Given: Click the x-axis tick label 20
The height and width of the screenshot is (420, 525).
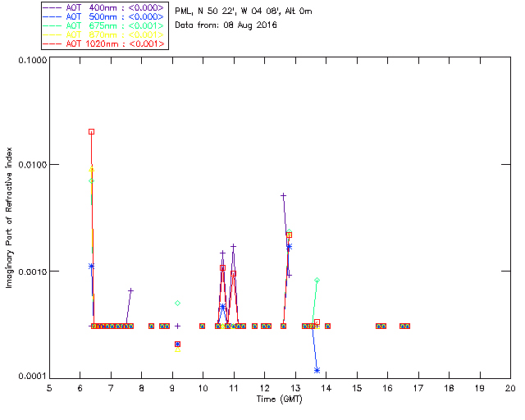Looking at the screenshot, I should (510, 388).
